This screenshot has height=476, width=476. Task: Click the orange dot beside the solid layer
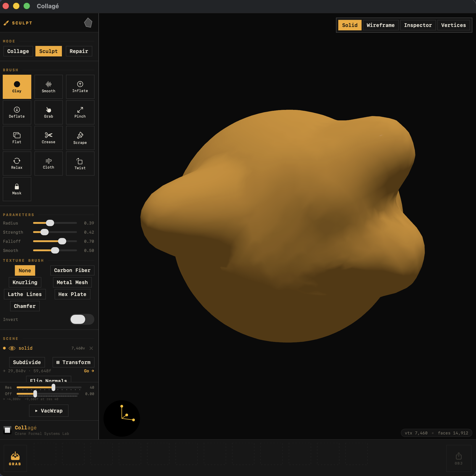click(x=4, y=348)
